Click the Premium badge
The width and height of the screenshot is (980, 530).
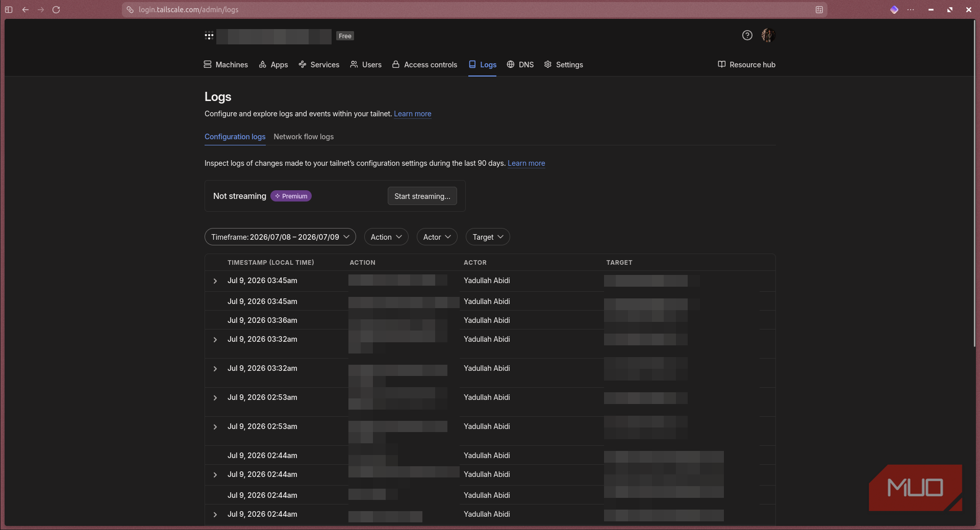(291, 196)
